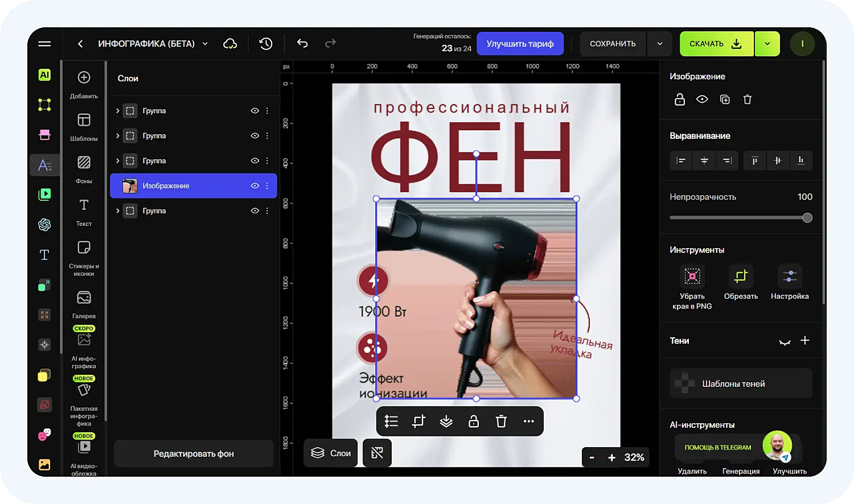
Task: Toggle visibility of last Группа layer
Action: pos(254,210)
